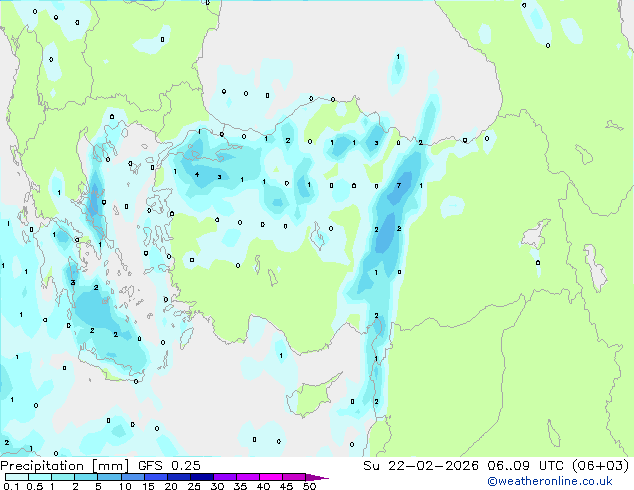Click the '25' legend scale label

(x=194, y=486)
